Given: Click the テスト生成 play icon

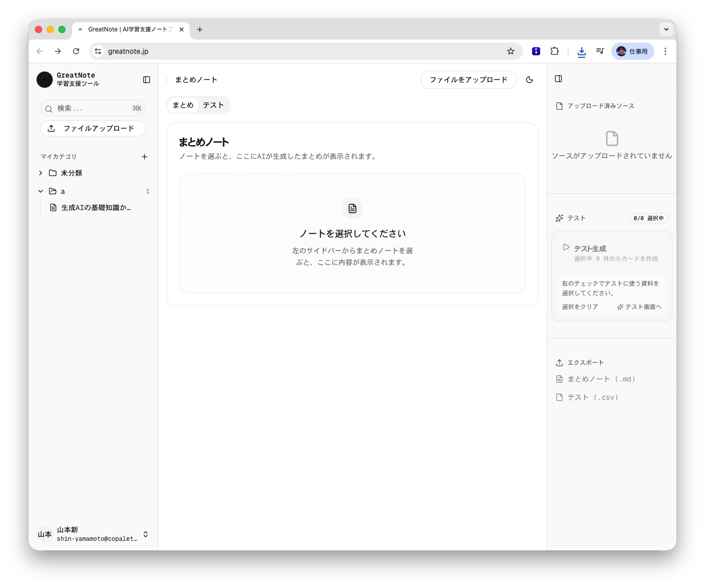Looking at the screenshot, I should pos(566,248).
